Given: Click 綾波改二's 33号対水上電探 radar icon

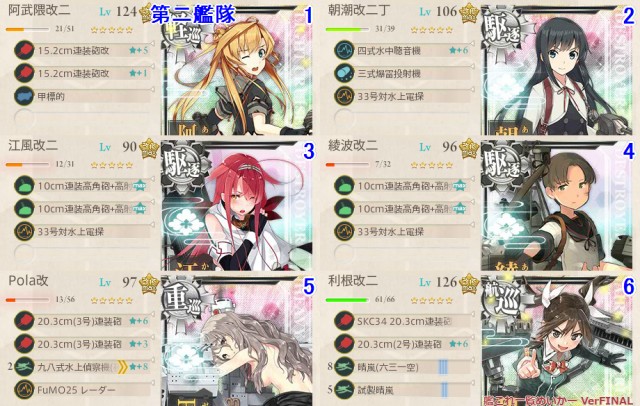Looking at the screenshot, I should click(344, 231).
